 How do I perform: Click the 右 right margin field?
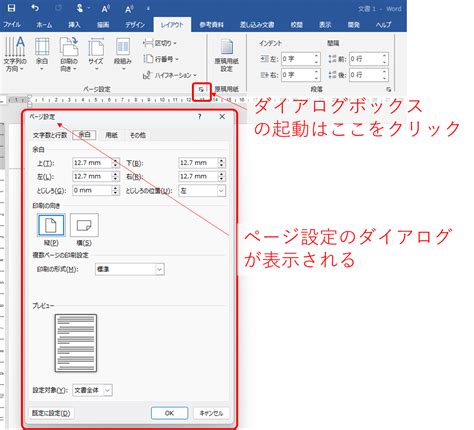198,176
